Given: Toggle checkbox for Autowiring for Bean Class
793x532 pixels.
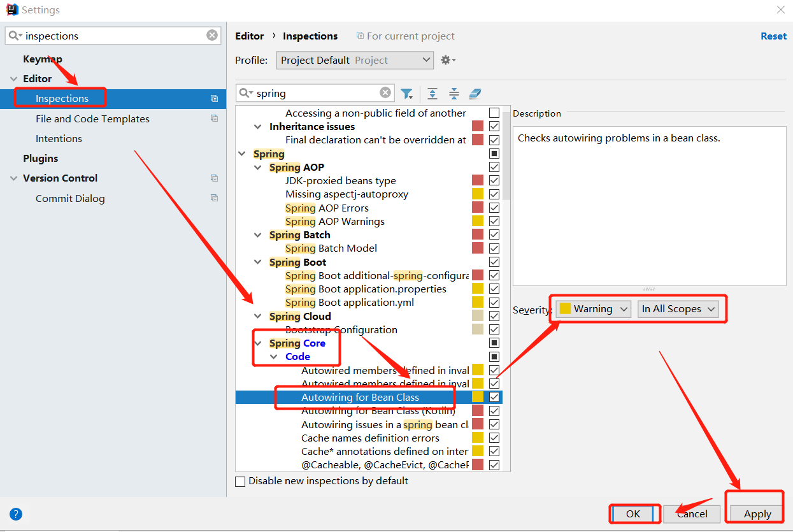Looking at the screenshot, I should coord(494,397).
